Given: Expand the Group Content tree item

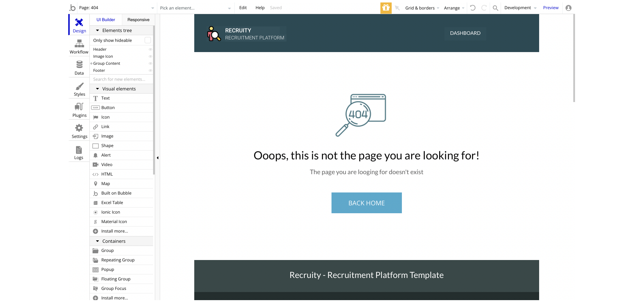Looking at the screenshot, I should click(91, 63).
